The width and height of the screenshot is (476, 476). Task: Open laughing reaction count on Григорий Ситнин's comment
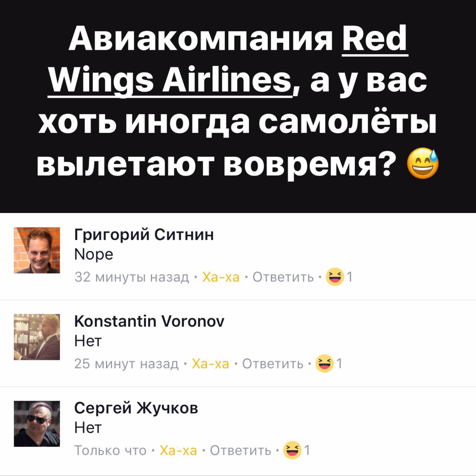[339, 277]
